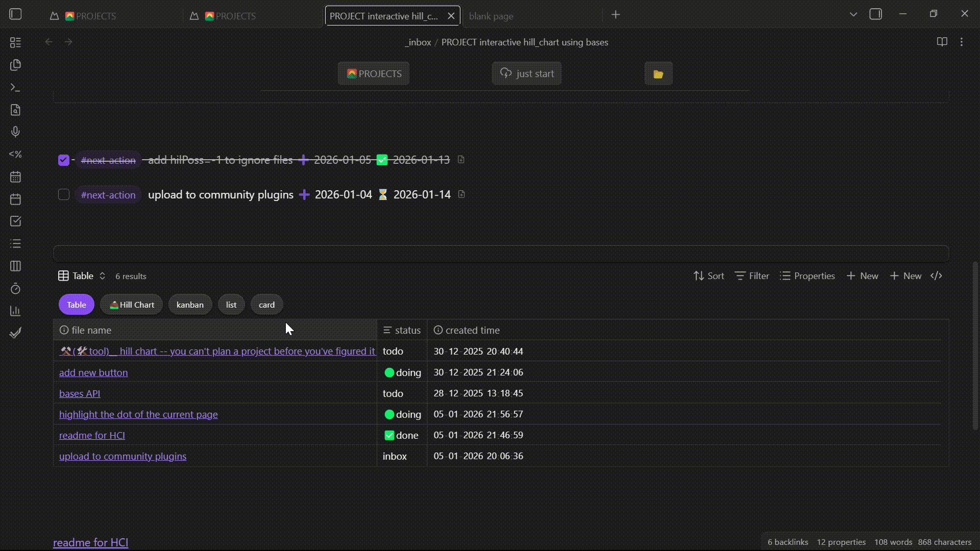The width and height of the screenshot is (980, 551).
Task: Open the readme for HCI link in the table
Action: [x=92, y=435]
